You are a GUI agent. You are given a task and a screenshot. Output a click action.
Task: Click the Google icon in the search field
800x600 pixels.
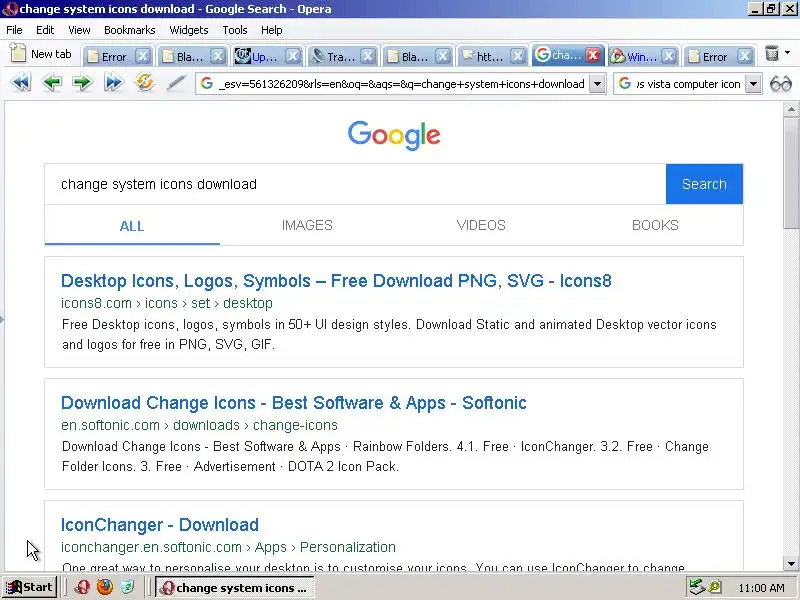click(x=624, y=84)
